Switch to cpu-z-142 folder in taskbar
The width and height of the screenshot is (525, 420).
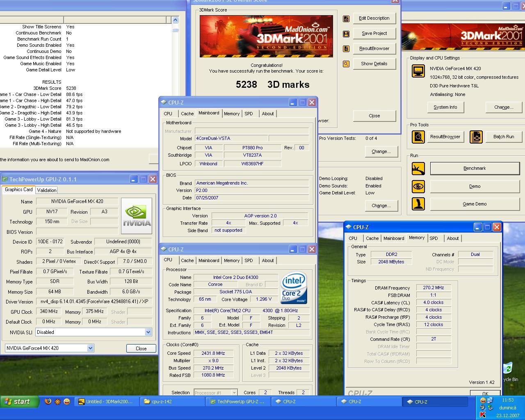[x=172, y=402]
